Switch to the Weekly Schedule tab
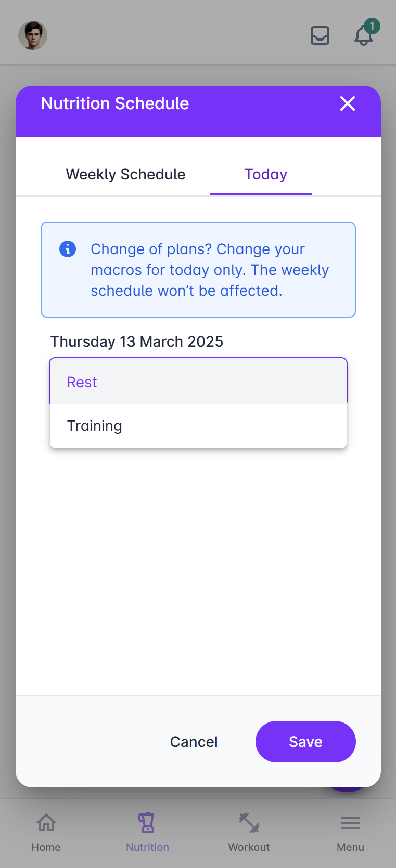This screenshot has height=868, width=396. pos(125,175)
